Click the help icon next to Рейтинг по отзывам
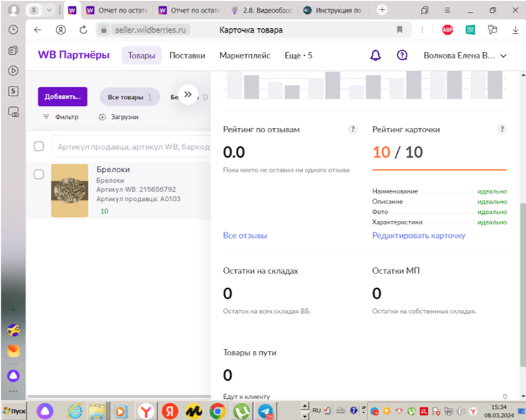 (x=353, y=129)
